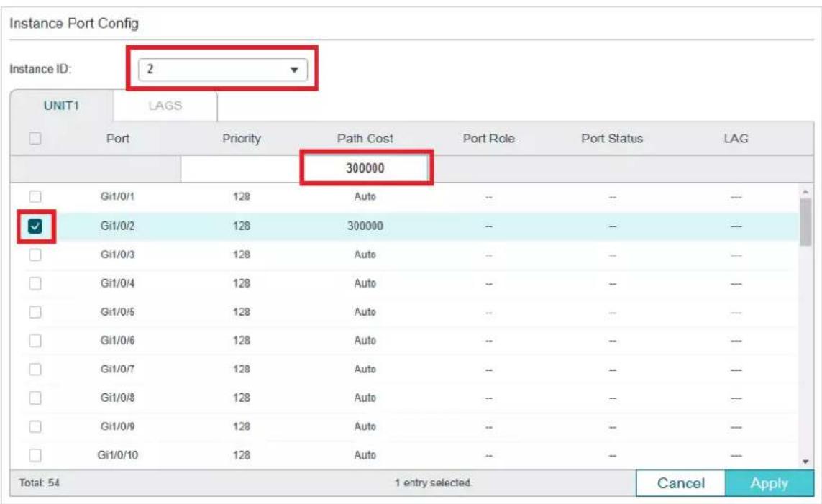Select the Gi1/0/7 port name
822x504 pixels.
click(117, 370)
